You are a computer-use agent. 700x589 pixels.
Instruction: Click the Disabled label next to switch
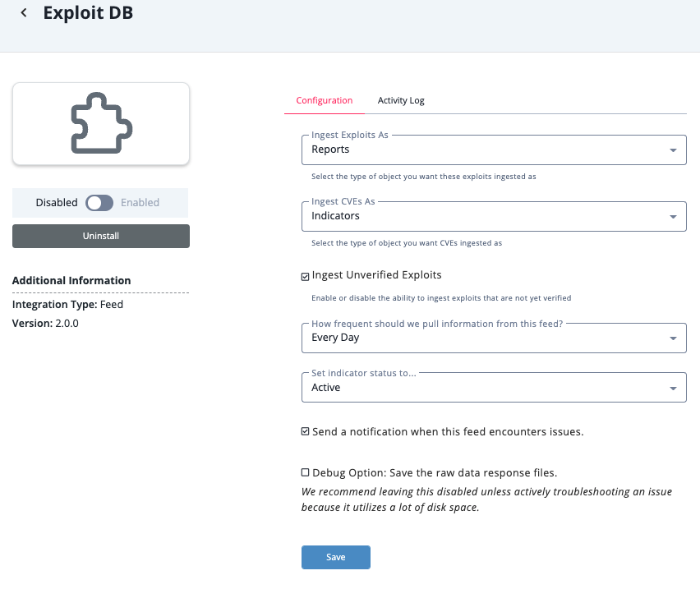point(57,203)
